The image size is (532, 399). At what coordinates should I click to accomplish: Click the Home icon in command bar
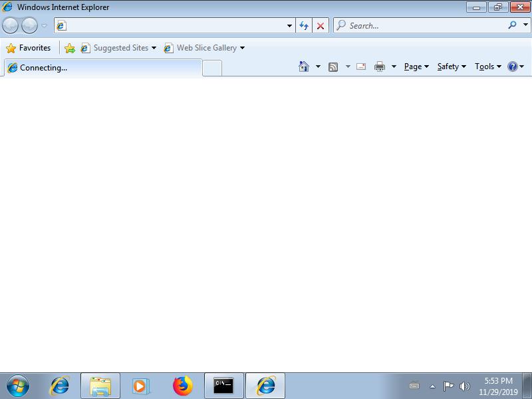[304, 66]
